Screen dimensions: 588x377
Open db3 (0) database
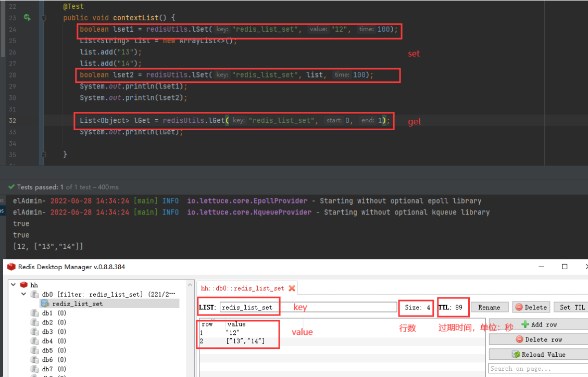pyautogui.click(x=54, y=332)
